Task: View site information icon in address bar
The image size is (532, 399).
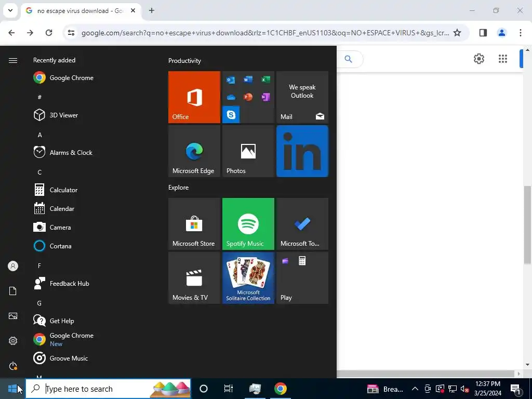Action: click(x=71, y=33)
